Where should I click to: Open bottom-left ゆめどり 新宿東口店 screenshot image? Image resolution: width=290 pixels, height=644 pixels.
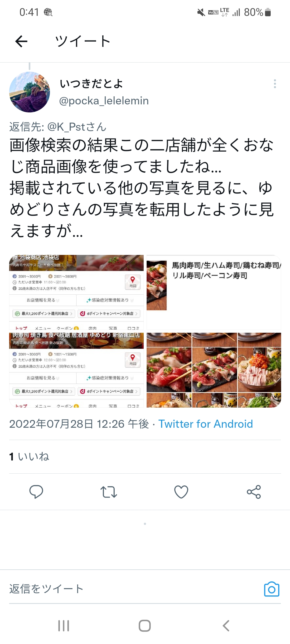point(77,370)
